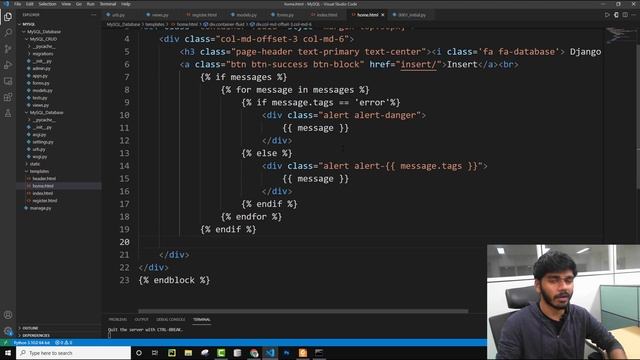Click the Split Editor icon

(625, 15)
